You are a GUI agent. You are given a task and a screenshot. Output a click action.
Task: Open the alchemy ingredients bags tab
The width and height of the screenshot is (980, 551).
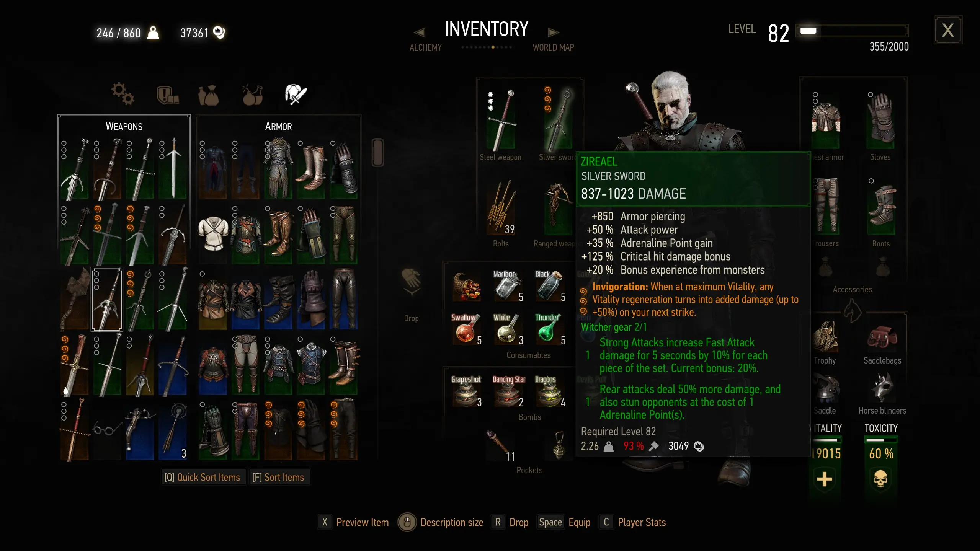coord(209,95)
